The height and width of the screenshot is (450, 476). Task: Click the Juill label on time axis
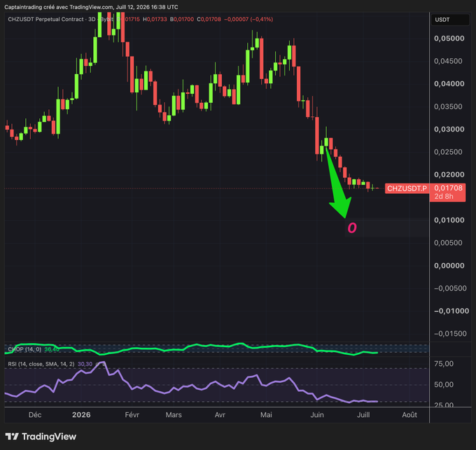coord(363,415)
